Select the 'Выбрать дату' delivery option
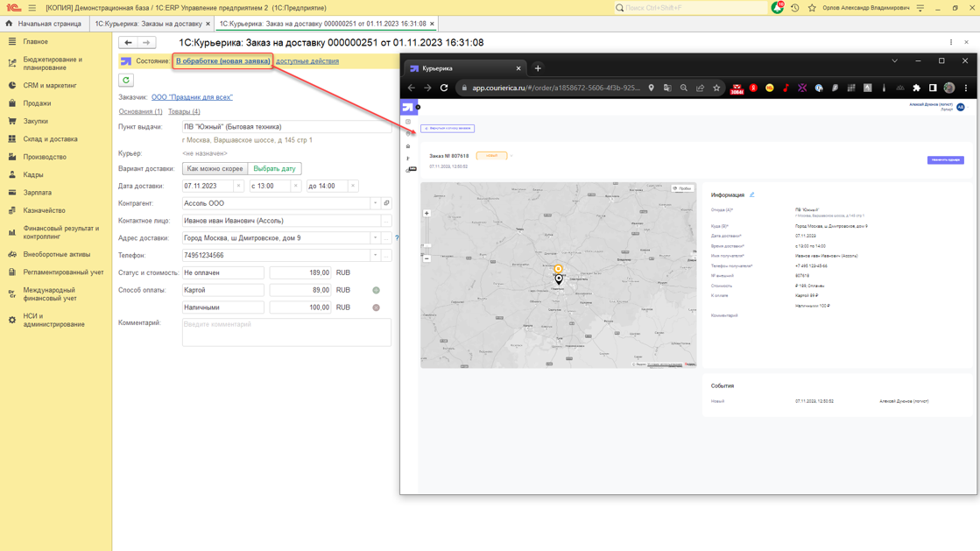980x551 pixels. tap(274, 168)
